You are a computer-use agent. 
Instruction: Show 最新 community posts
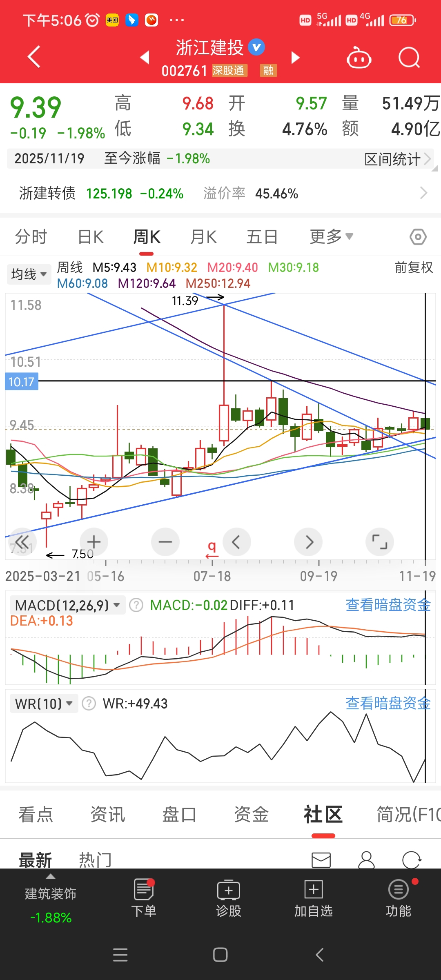35,860
